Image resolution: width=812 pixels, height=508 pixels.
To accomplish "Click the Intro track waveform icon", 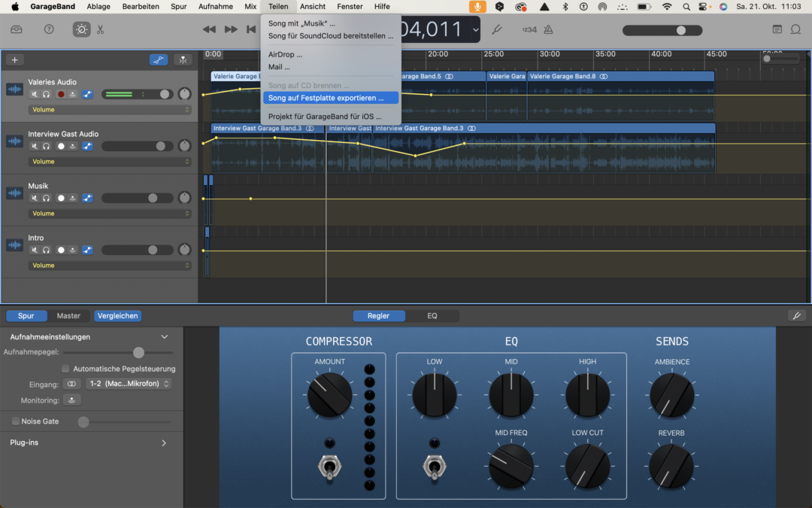I will point(14,245).
